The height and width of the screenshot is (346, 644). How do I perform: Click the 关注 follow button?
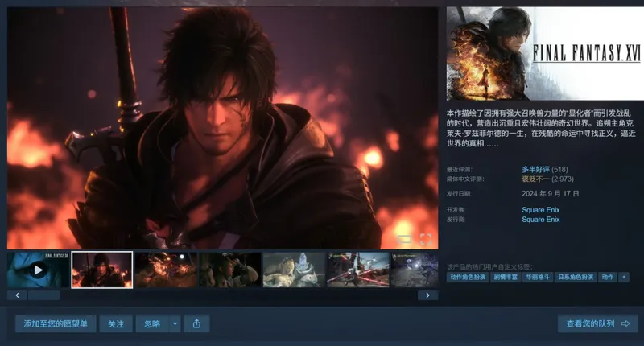(x=116, y=323)
